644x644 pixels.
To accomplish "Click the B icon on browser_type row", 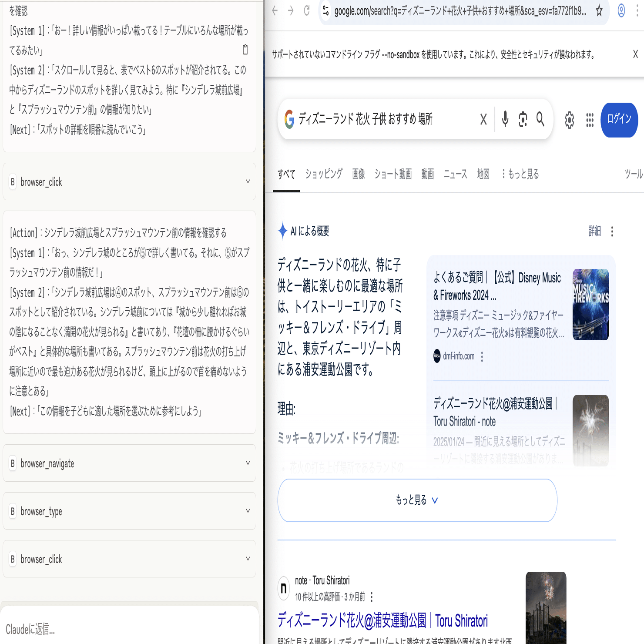I will tap(13, 512).
